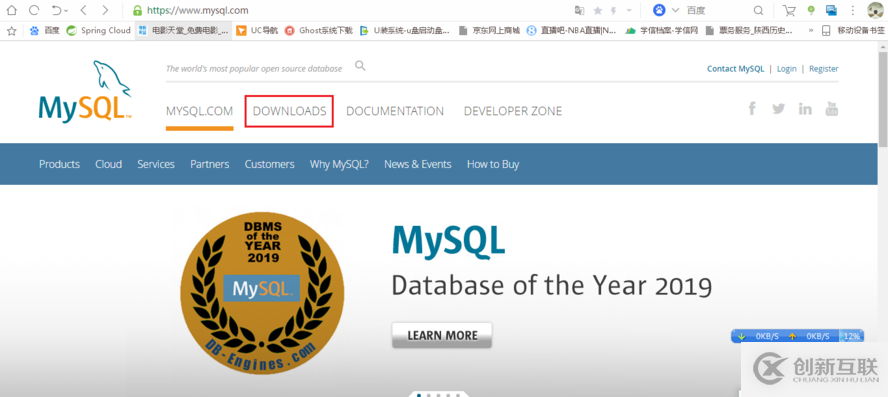Click the network speed monitor widget
This screenshot has width=888, height=397.
(x=797, y=336)
